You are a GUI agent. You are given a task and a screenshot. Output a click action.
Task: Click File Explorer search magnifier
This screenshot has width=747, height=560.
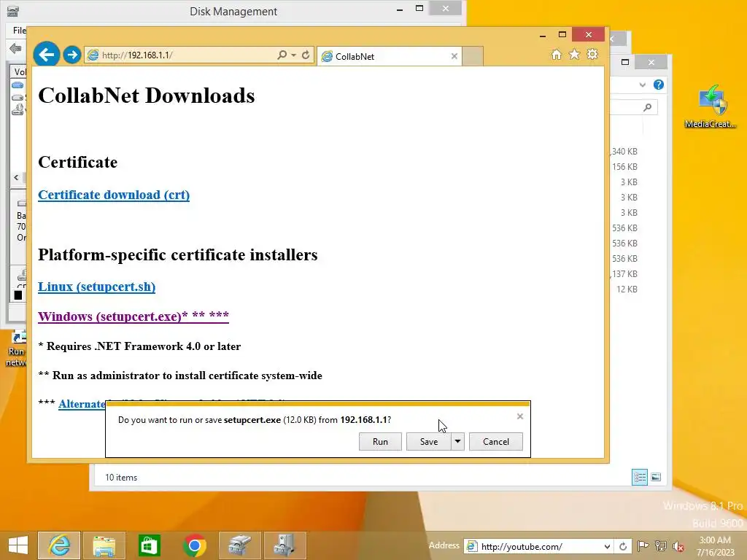pyautogui.click(x=648, y=107)
